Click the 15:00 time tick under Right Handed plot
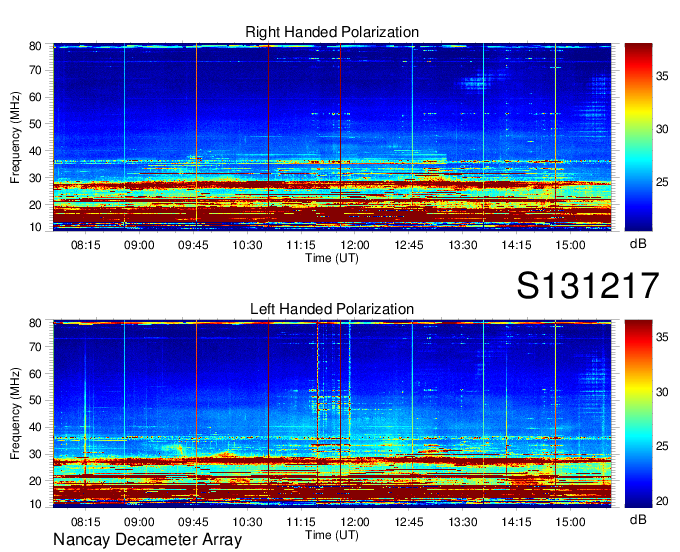 (570, 245)
